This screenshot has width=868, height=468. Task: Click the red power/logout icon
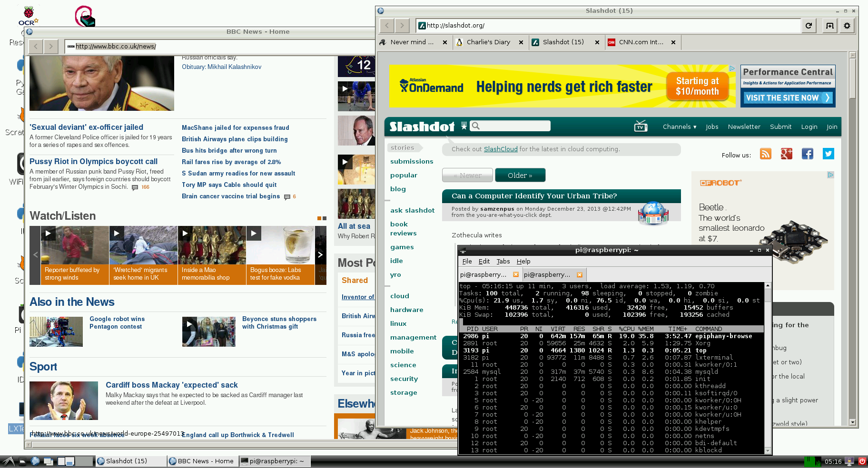(862, 461)
